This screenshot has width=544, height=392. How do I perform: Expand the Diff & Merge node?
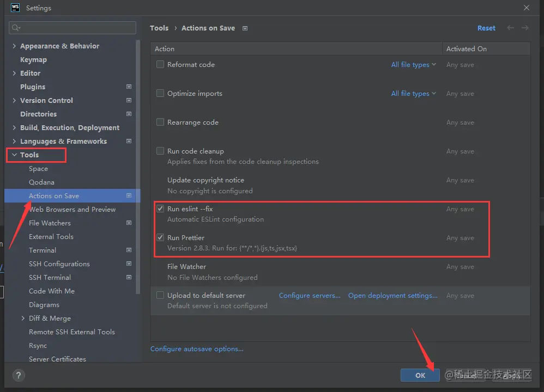(x=23, y=318)
